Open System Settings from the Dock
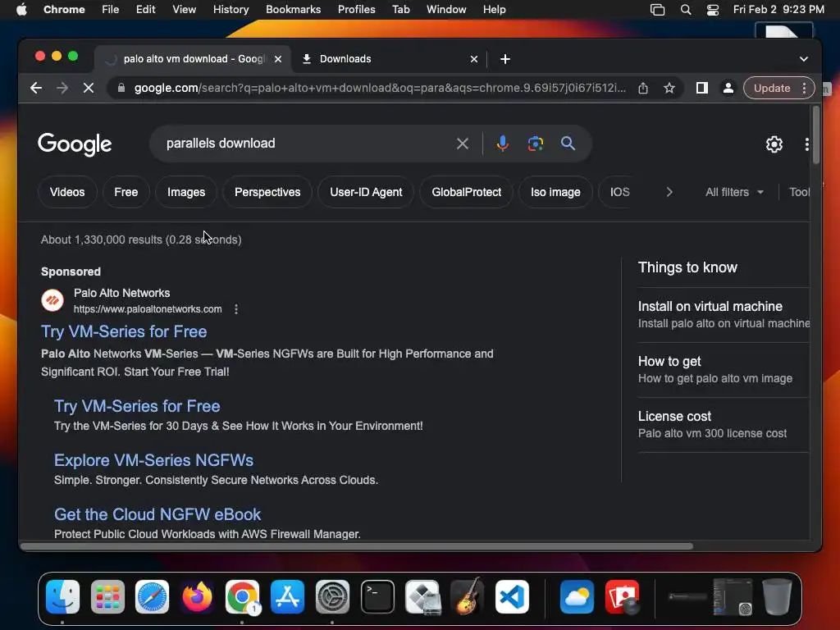Viewport: 840px width, 630px height. [x=332, y=597]
